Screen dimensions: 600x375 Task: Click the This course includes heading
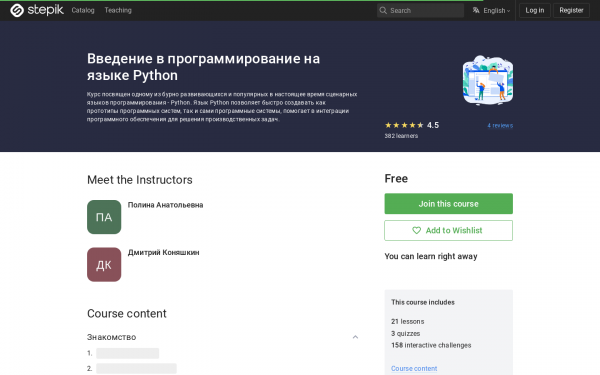(x=423, y=302)
